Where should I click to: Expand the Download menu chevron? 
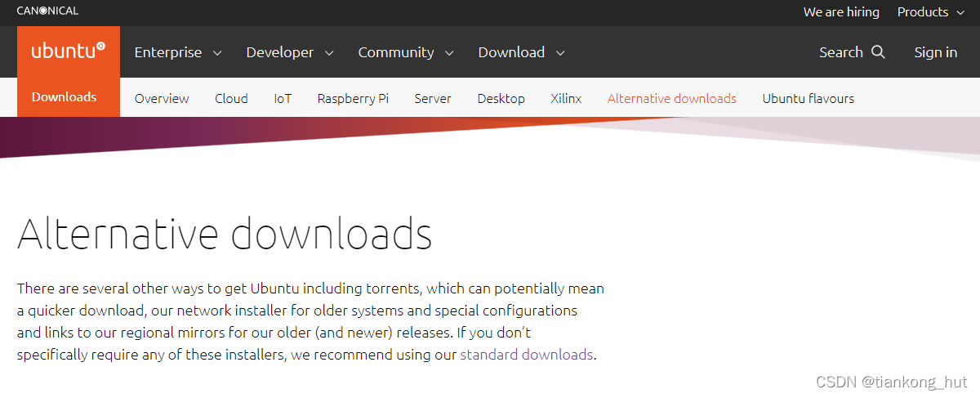560,53
